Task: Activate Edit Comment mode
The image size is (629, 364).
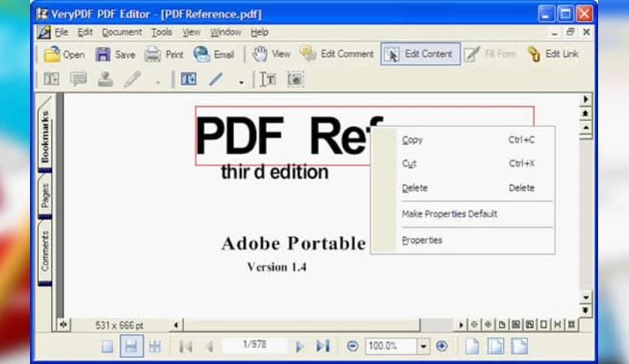Action: (336, 54)
